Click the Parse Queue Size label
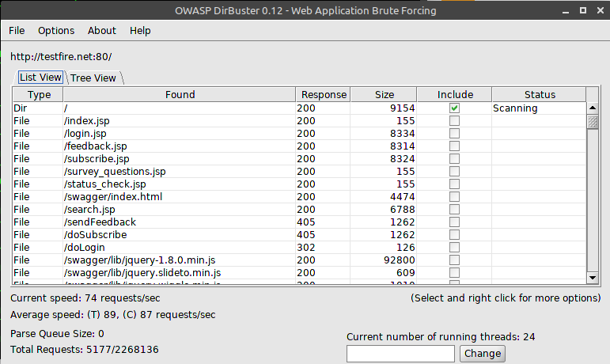This screenshot has width=610, height=364. 57,334
